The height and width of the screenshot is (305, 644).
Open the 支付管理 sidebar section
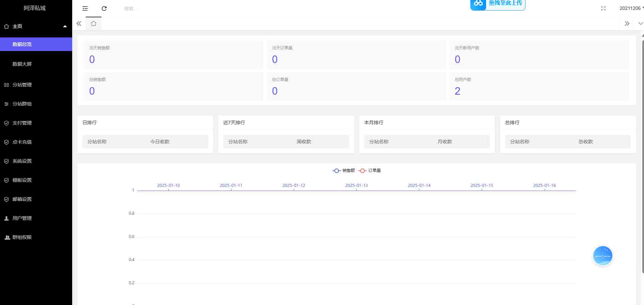pos(22,123)
